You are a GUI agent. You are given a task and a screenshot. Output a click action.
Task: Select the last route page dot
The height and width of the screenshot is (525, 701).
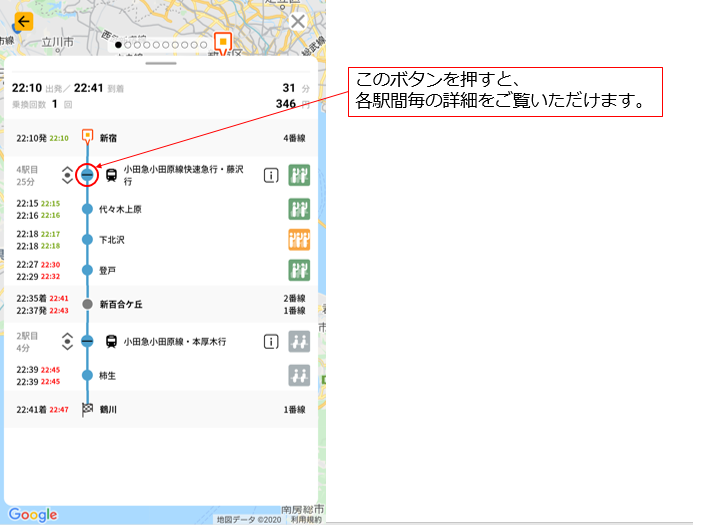pos(203,45)
